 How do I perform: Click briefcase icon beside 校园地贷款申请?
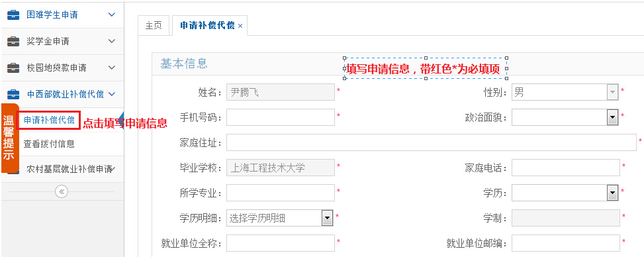click(x=13, y=68)
